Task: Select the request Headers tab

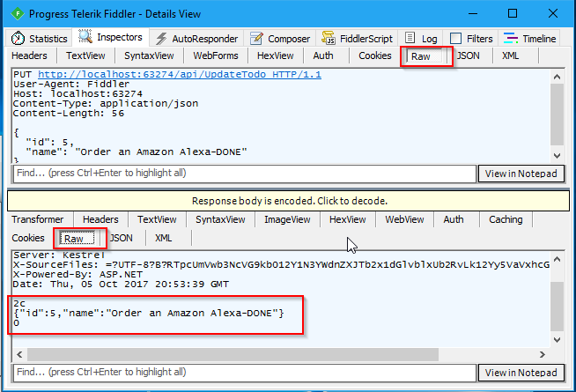Action: click(29, 55)
